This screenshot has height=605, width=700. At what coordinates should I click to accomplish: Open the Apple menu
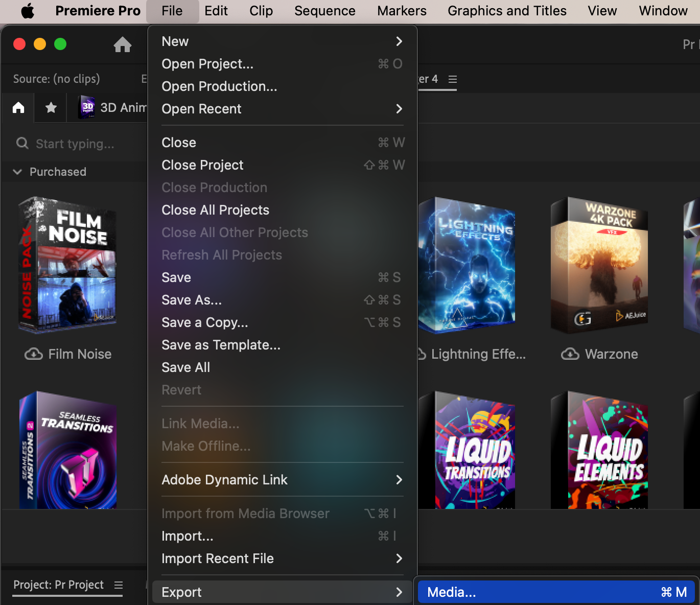click(28, 11)
